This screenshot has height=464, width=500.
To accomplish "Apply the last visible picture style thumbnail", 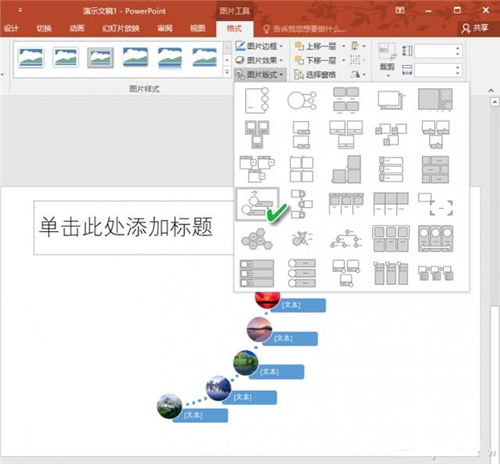I will [204, 57].
